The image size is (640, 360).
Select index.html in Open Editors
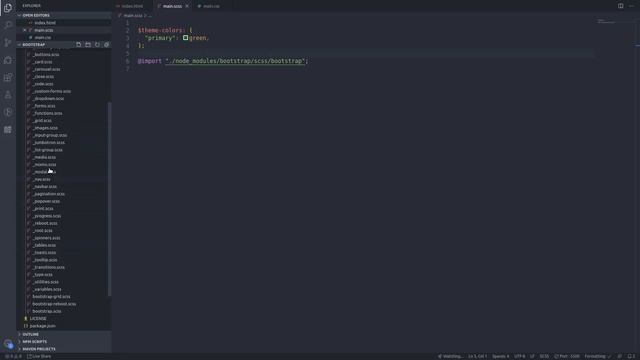tap(45, 23)
